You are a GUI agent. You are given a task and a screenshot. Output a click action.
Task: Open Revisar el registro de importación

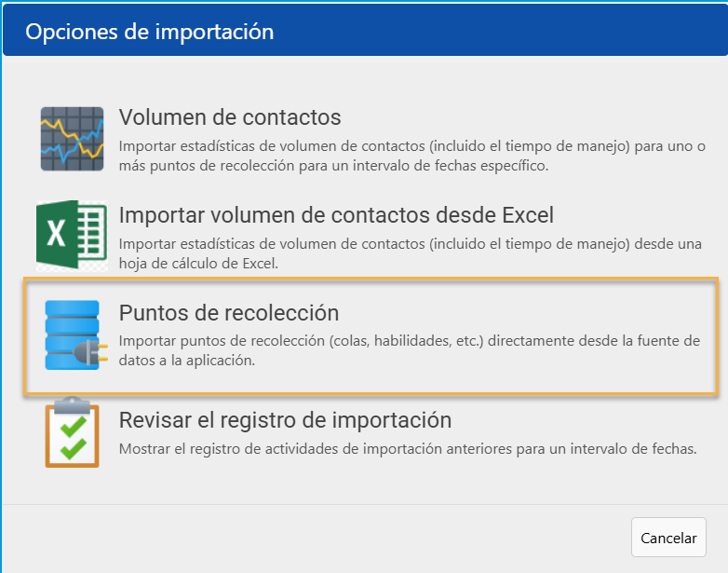285,420
